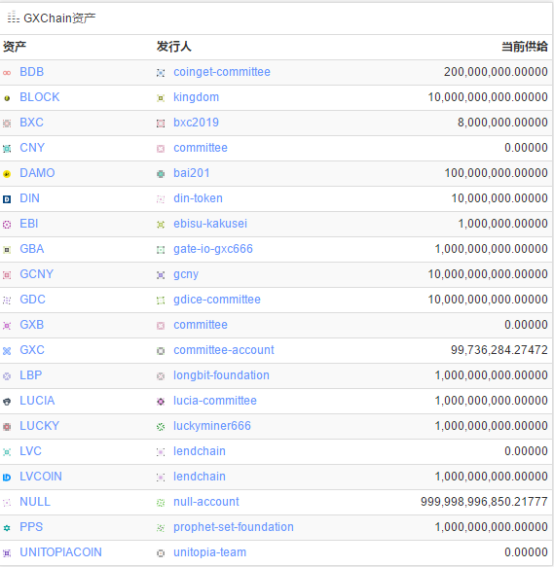Screen dimensions: 554x568
Task: Open the GXC asset page
Action: 32,350
